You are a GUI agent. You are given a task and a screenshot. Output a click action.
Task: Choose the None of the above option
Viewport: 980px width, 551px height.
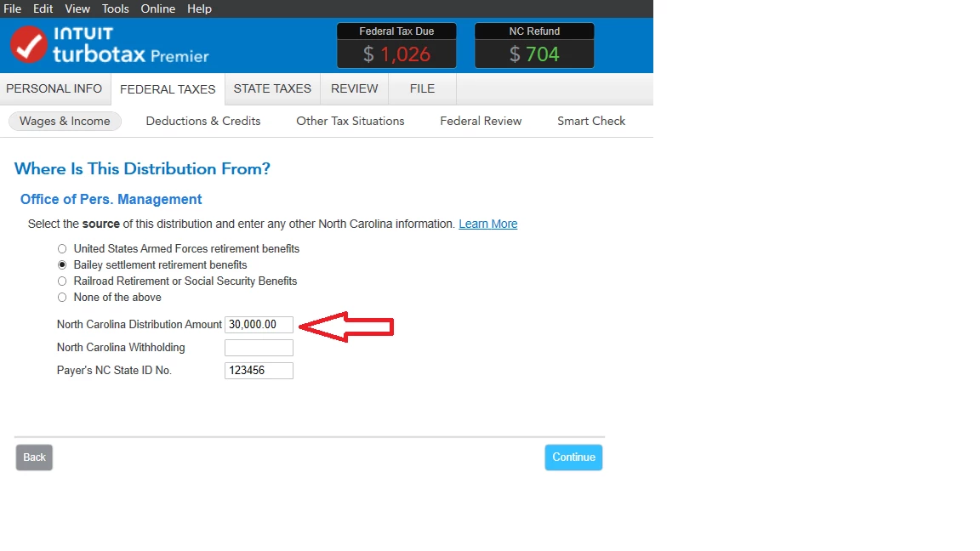[62, 298]
